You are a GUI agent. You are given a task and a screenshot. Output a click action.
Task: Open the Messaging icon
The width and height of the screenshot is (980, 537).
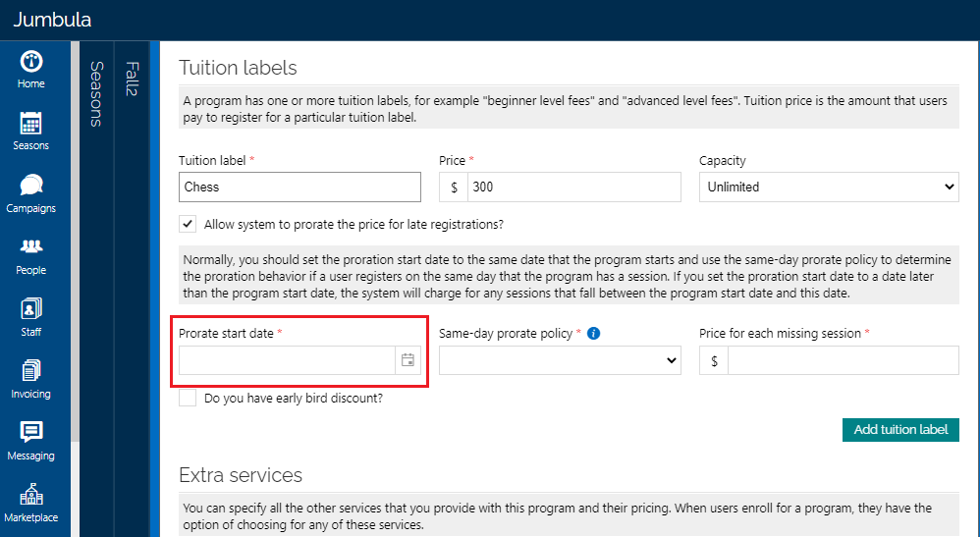click(x=31, y=432)
